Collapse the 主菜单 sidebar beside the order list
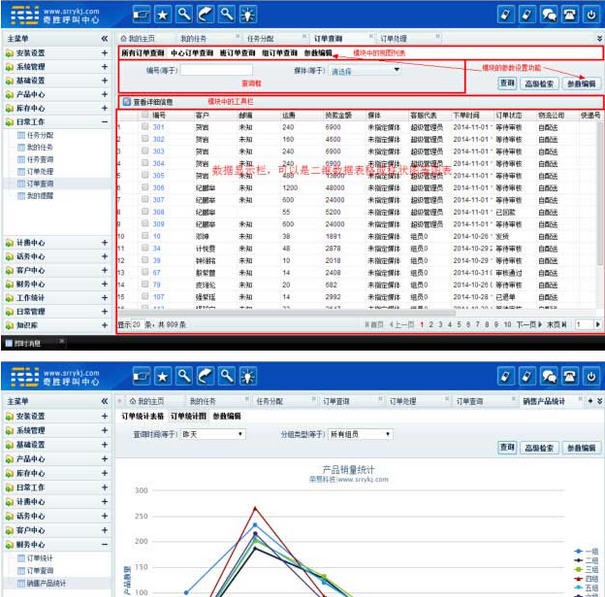Viewport: 605px width, 597px height. (x=104, y=38)
